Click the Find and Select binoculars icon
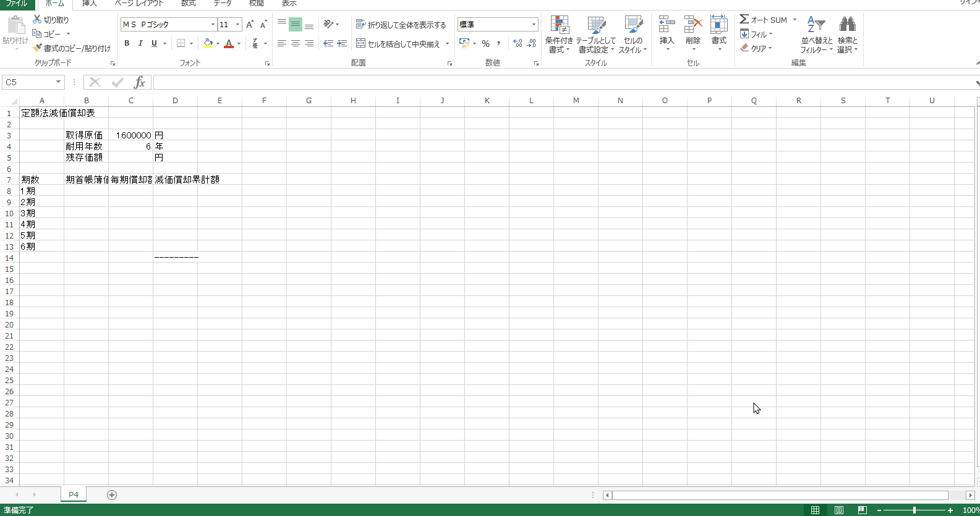980x516 pixels. pos(847,26)
